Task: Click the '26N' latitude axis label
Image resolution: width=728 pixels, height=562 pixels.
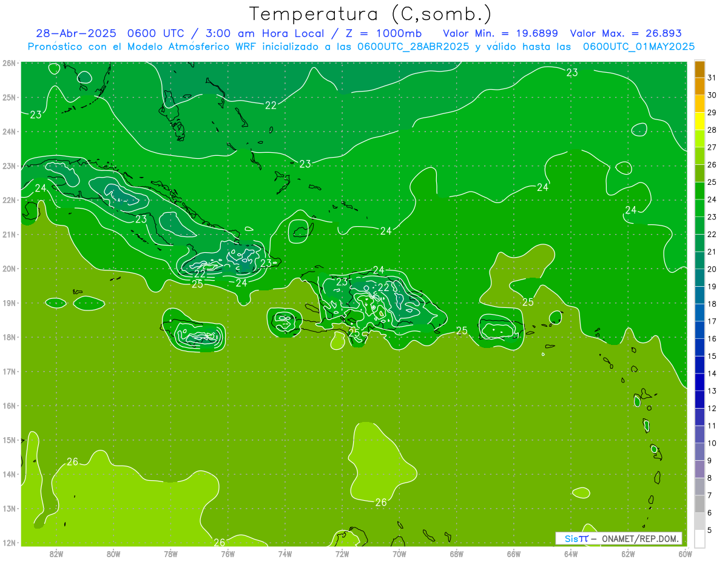Action: 9,63
